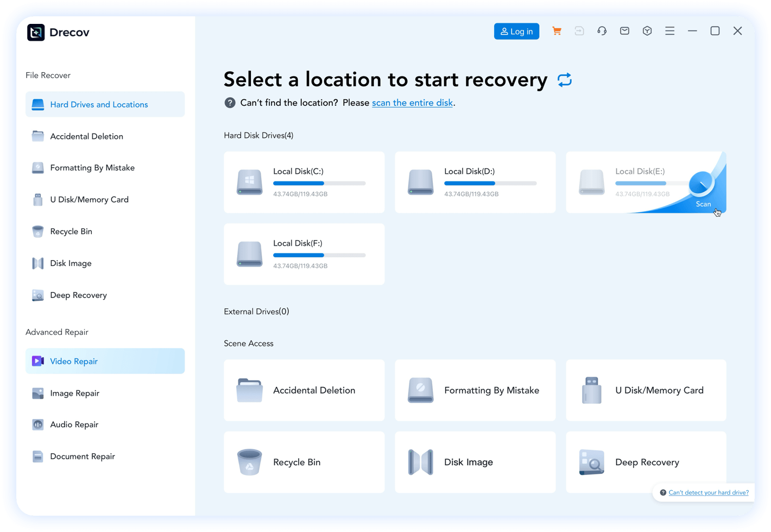Select the Local Disk(C:) drive card

[304, 182]
